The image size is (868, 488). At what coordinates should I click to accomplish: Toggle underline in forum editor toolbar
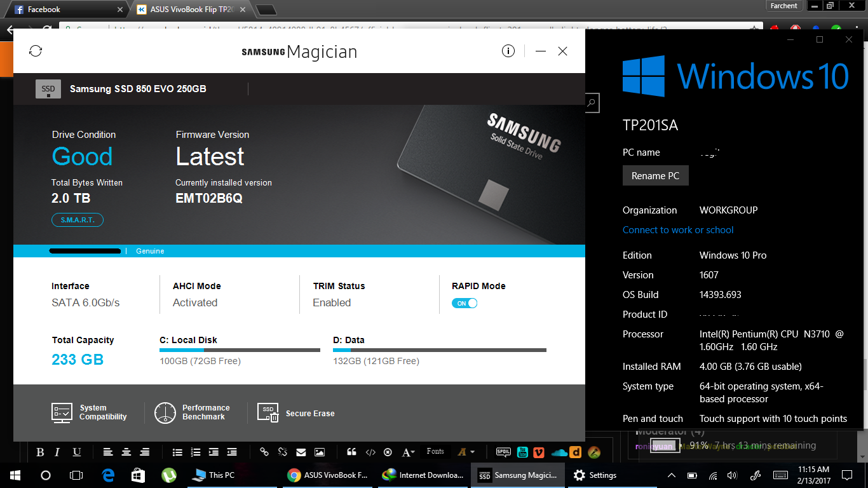pyautogui.click(x=76, y=452)
